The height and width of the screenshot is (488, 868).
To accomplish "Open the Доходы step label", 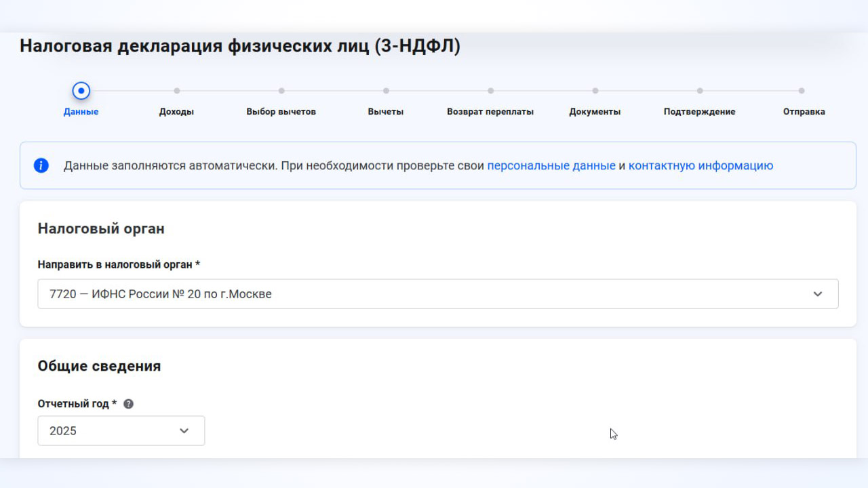I will (x=176, y=112).
